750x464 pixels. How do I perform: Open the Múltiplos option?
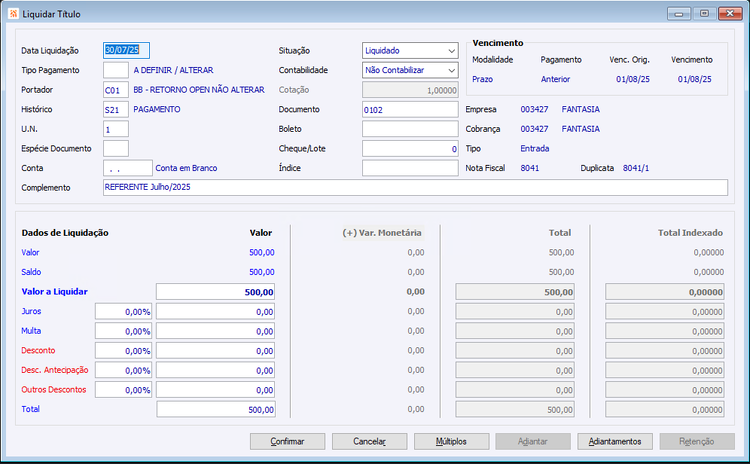click(451, 442)
